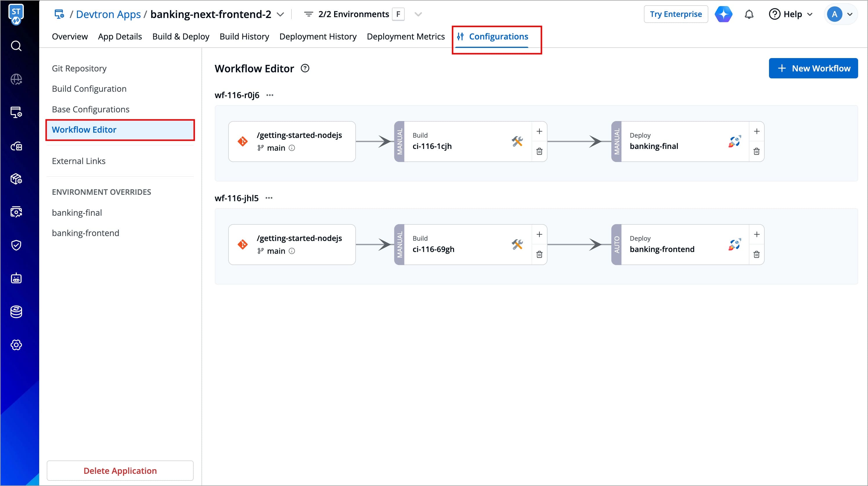Image resolution: width=868 pixels, height=486 pixels.
Task: Open banking-frontend environment override
Action: click(x=86, y=233)
